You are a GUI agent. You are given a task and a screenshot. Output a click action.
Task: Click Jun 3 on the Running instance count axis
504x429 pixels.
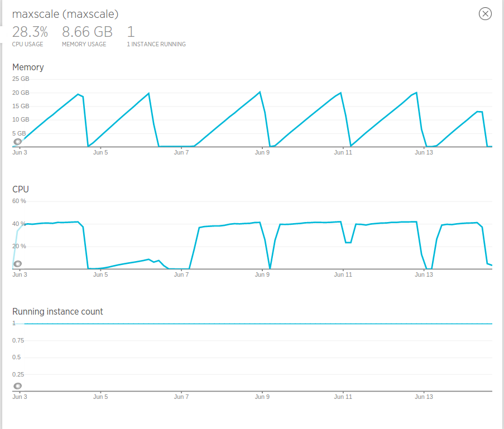click(x=20, y=397)
